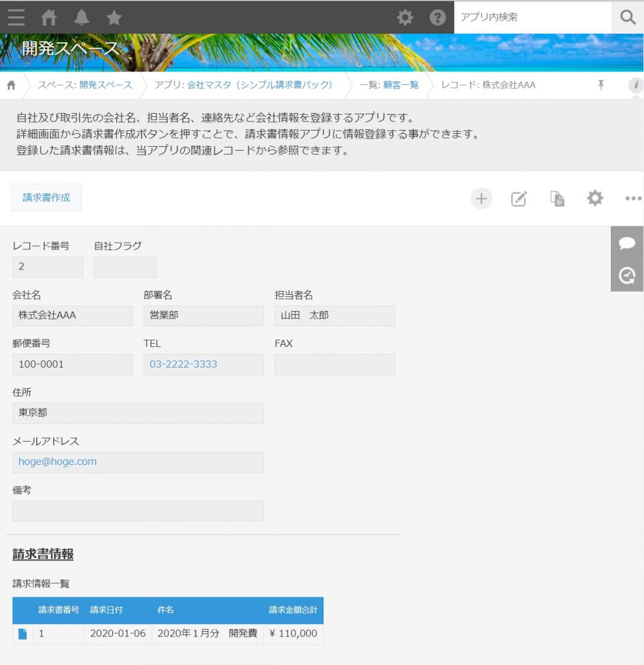This screenshot has height=665, width=644.
Task: Open the 開発スペース breadcrumb link
Action: 106,85
